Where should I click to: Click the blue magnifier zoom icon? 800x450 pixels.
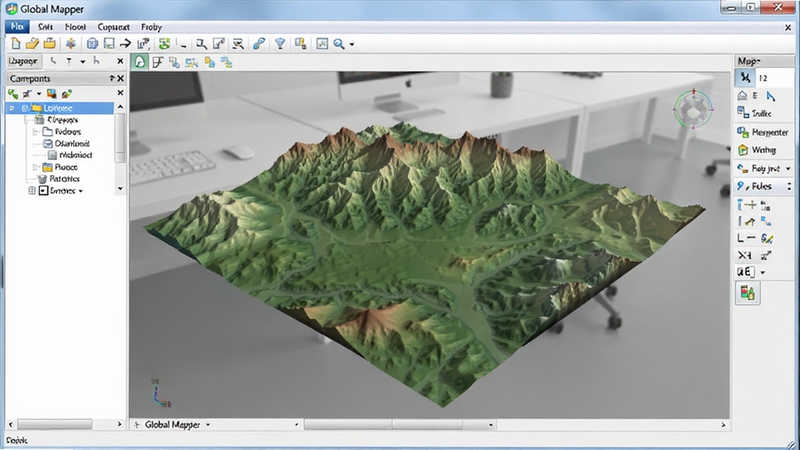pos(339,44)
